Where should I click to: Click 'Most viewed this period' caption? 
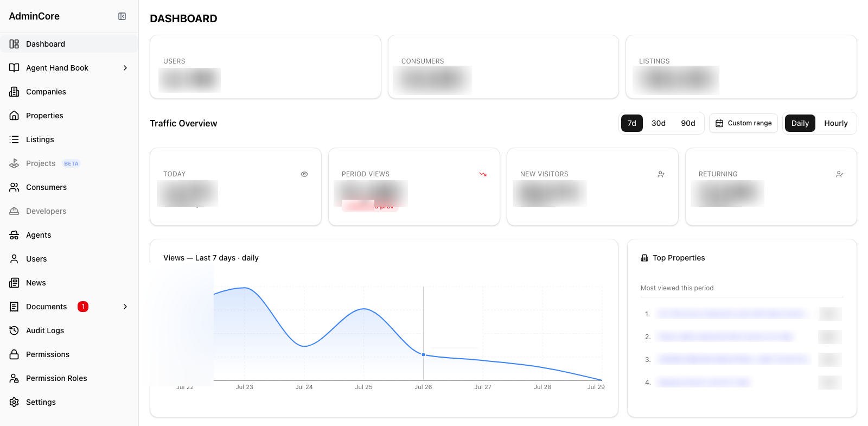pyautogui.click(x=677, y=288)
